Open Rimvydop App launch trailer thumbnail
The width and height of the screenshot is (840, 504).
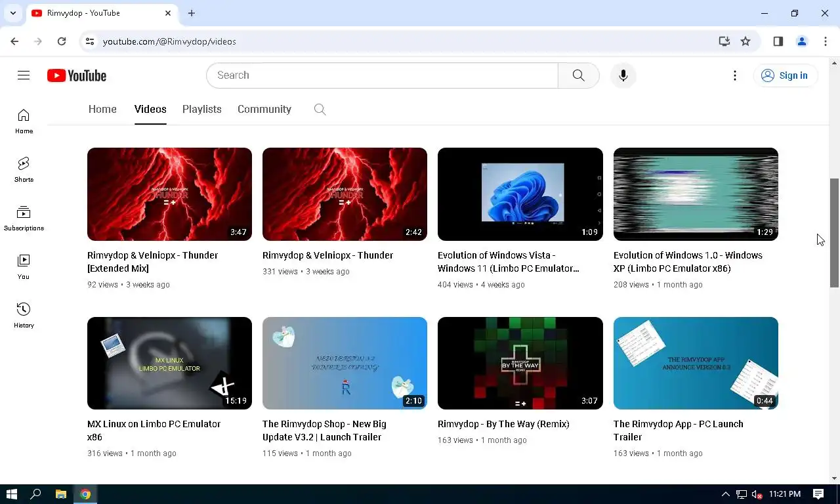(x=696, y=364)
